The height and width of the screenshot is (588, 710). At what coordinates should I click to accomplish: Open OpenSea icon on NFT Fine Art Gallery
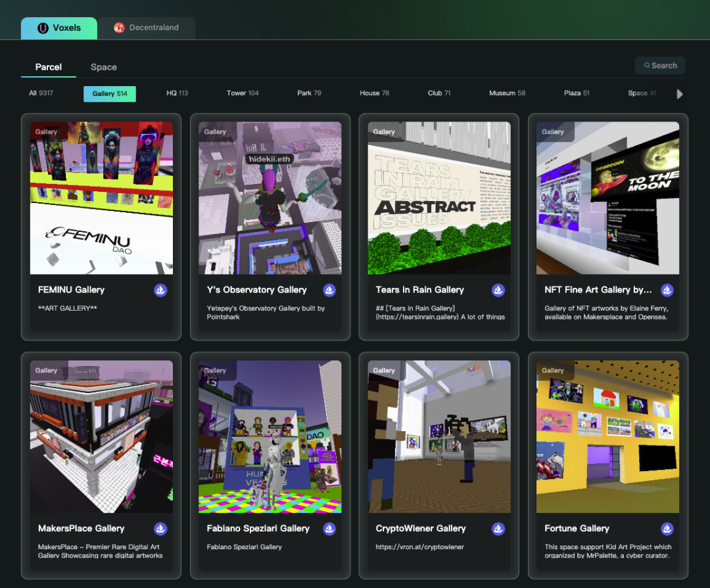coord(667,290)
